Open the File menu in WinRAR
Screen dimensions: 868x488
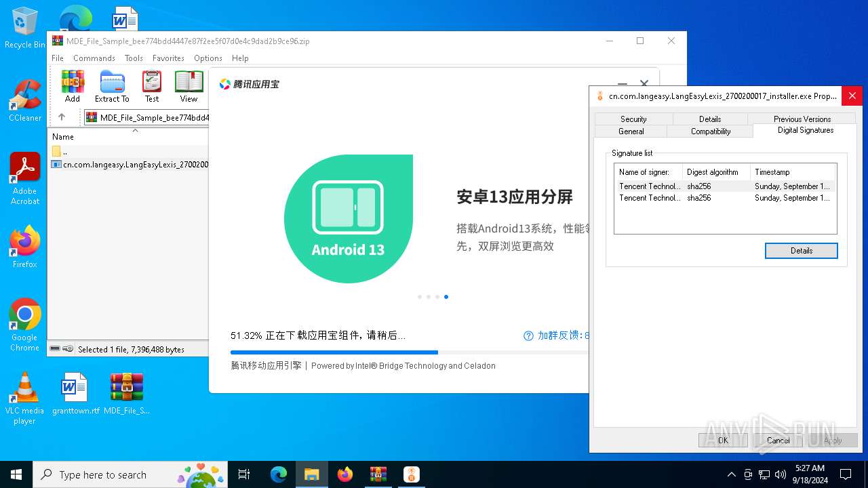pos(58,58)
